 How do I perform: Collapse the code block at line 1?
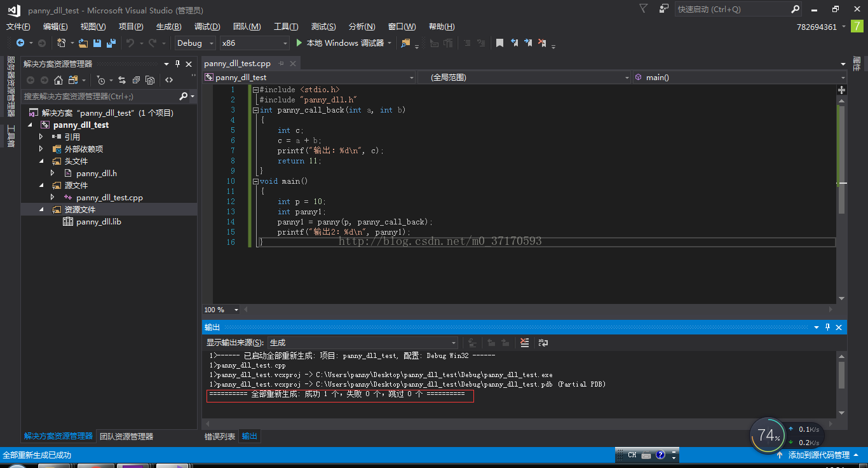point(255,90)
